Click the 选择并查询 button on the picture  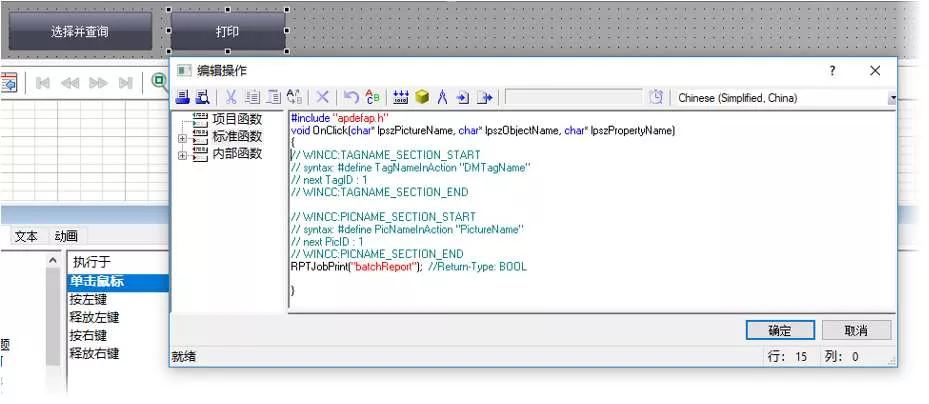pos(80,32)
